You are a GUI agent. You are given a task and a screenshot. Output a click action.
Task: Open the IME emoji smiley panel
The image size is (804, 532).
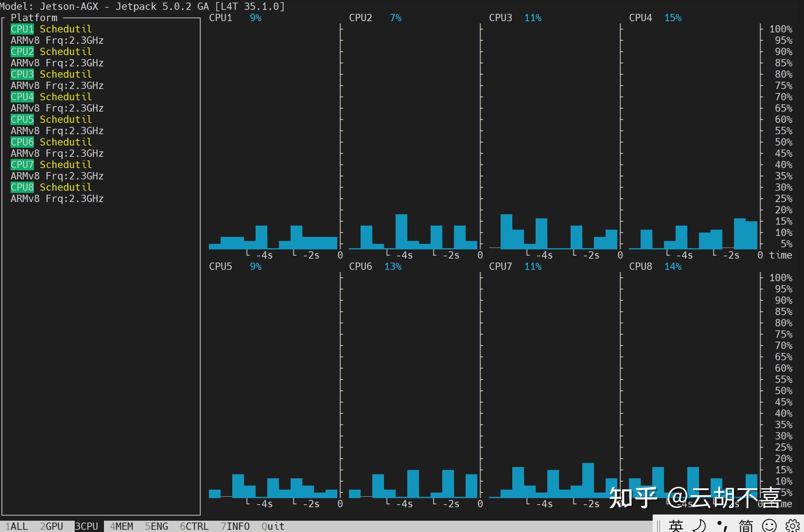click(x=769, y=525)
